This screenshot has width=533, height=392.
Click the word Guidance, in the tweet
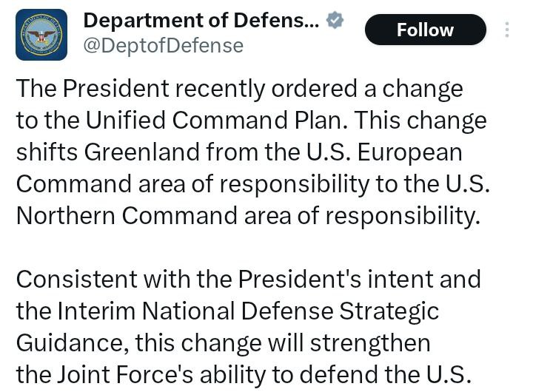tap(73, 342)
